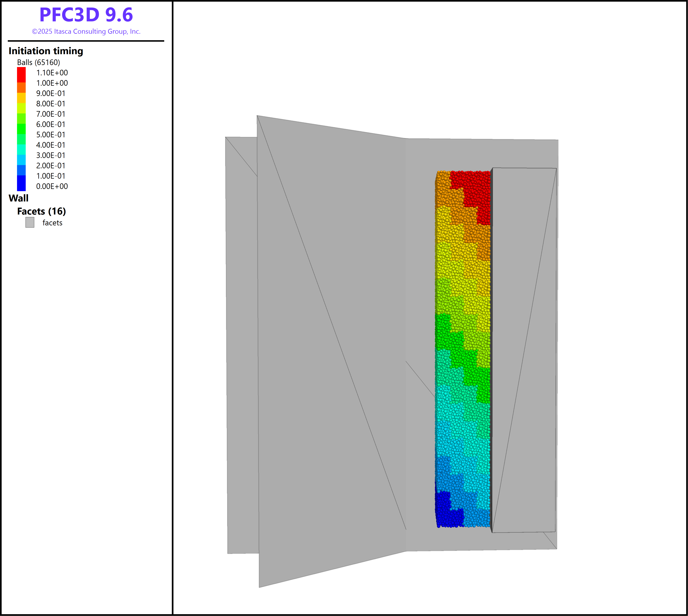Click the 5.00E-01 legend value
The width and height of the screenshot is (688, 616).
click(x=51, y=135)
